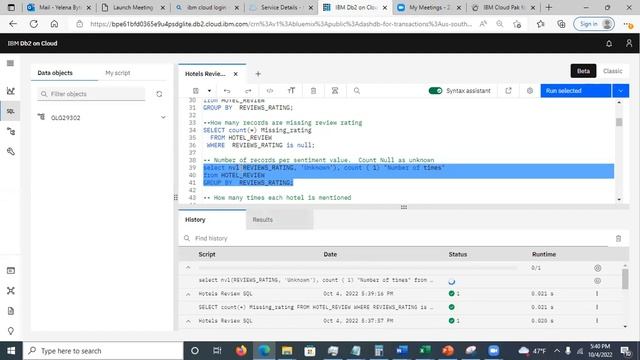
Task: Click the Filter objects input
Action: point(91,94)
